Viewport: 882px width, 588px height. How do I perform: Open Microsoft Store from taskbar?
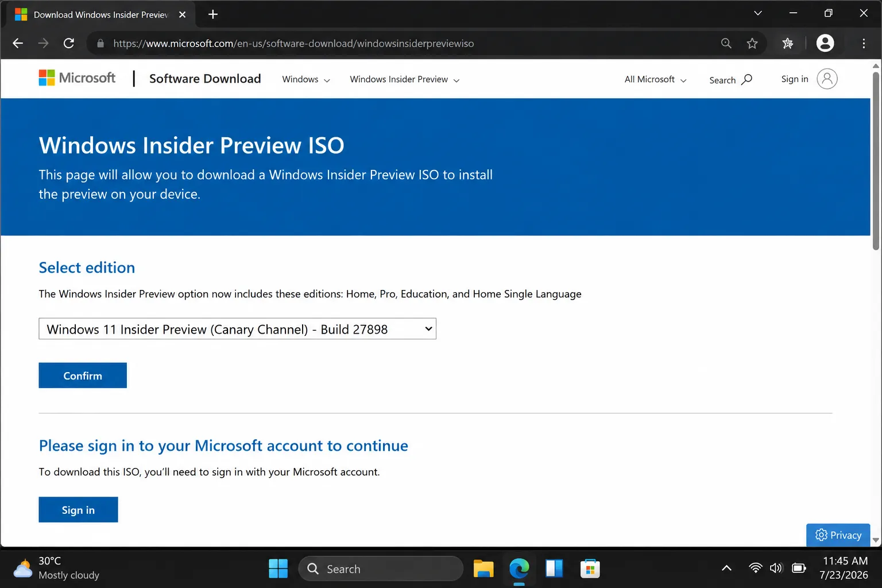pos(590,568)
